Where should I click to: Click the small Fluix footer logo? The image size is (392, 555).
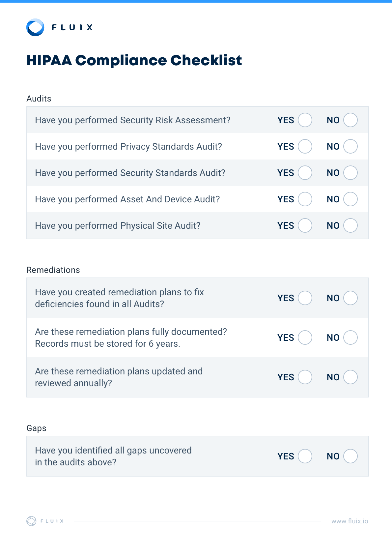[x=31, y=521]
